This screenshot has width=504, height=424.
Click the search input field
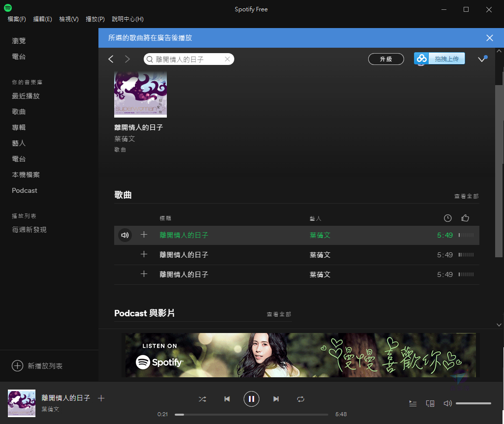(x=189, y=59)
